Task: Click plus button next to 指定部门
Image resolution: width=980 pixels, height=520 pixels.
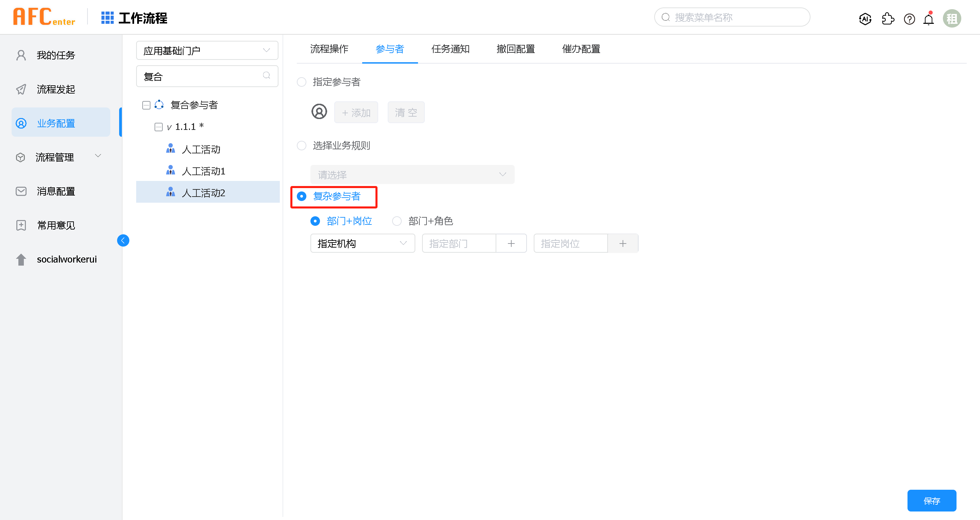Action: pos(511,243)
